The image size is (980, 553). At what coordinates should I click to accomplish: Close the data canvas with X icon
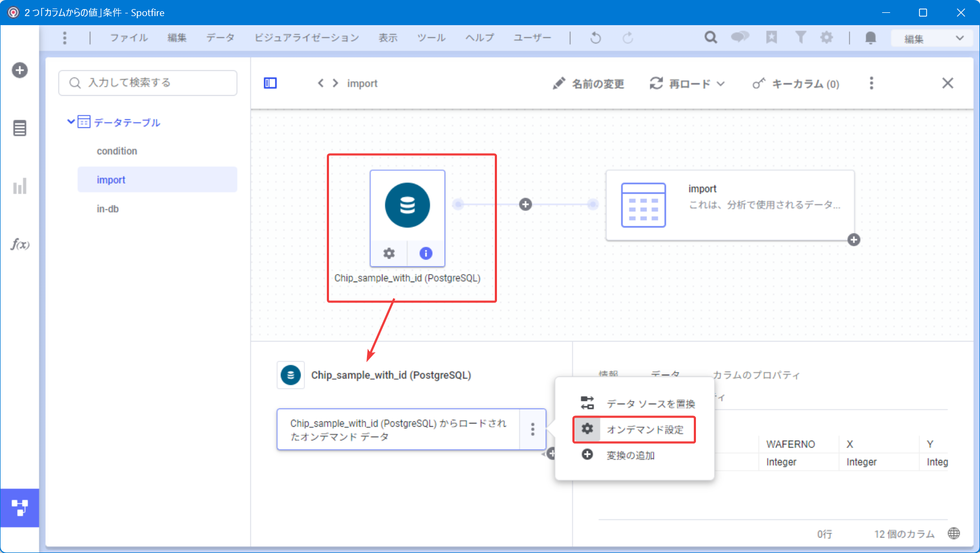click(947, 83)
